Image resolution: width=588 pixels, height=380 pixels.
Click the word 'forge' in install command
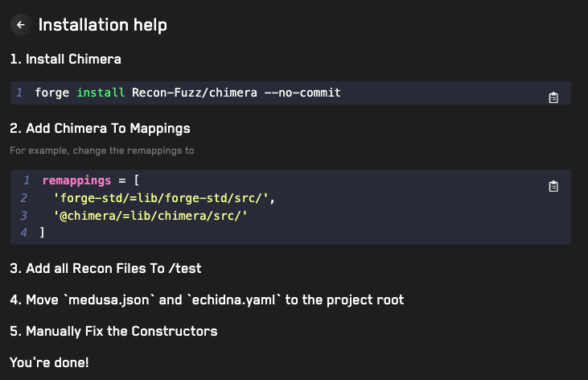[x=52, y=93]
